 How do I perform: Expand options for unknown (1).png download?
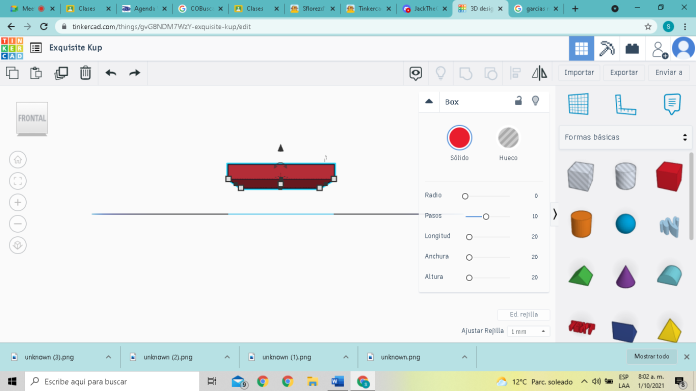pos(346,357)
